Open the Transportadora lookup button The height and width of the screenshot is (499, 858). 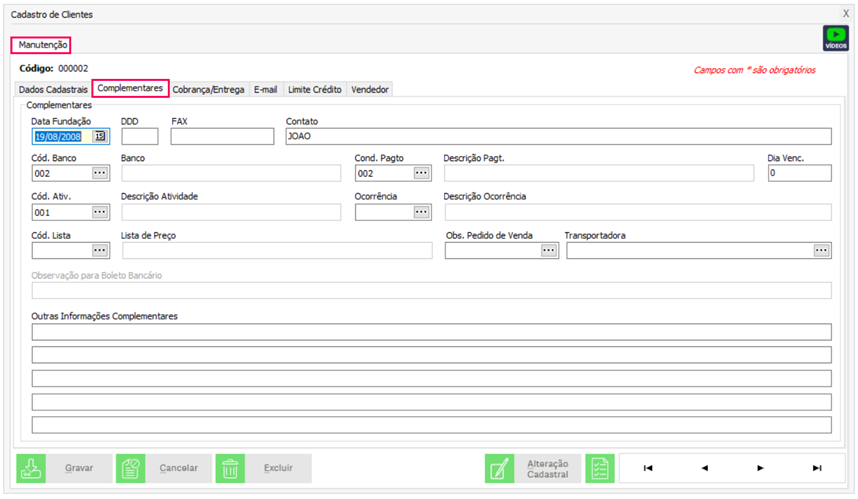click(822, 251)
